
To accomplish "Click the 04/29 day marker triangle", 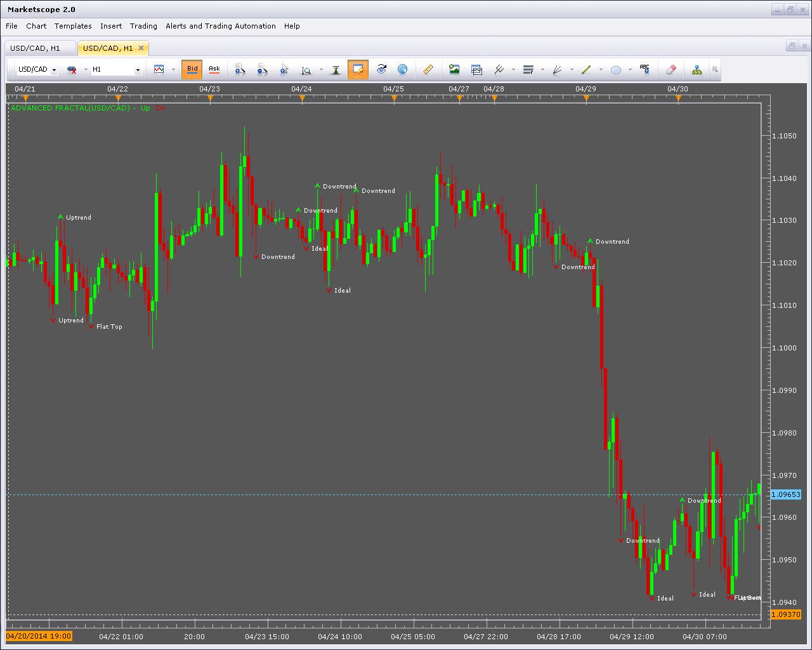I will (586, 98).
